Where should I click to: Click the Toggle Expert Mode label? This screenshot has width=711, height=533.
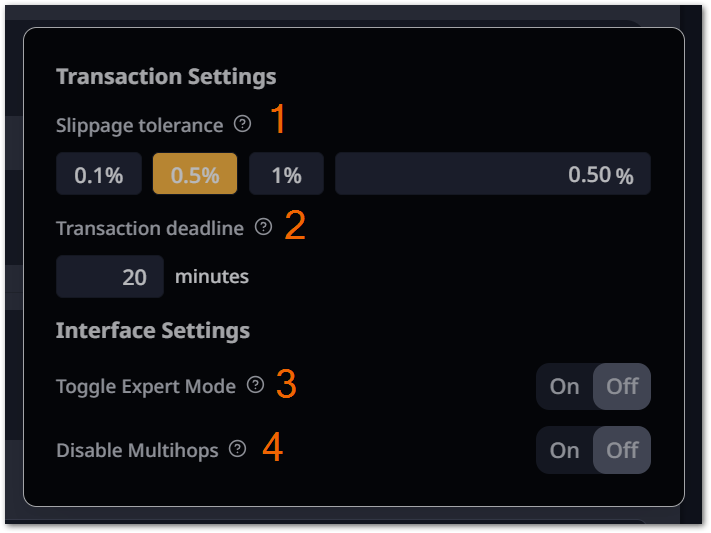(x=146, y=386)
